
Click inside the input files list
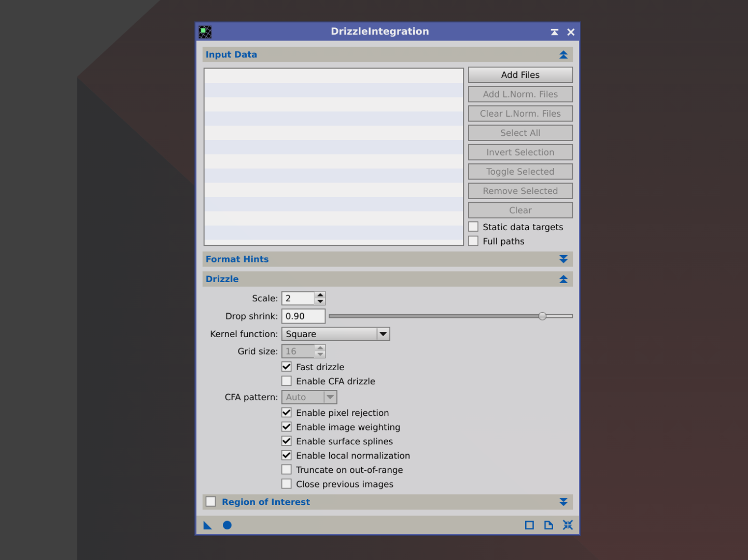(x=334, y=157)
